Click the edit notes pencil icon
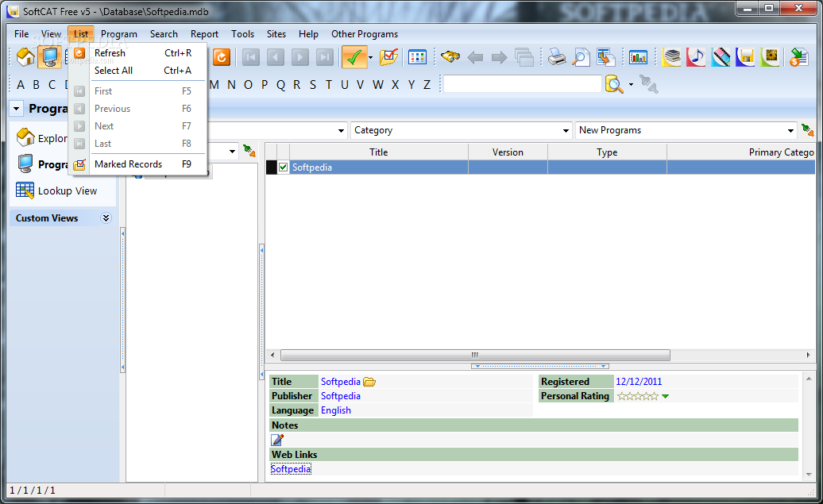Image resolution: width=823 pixels, height=504 pixels. 277,440
